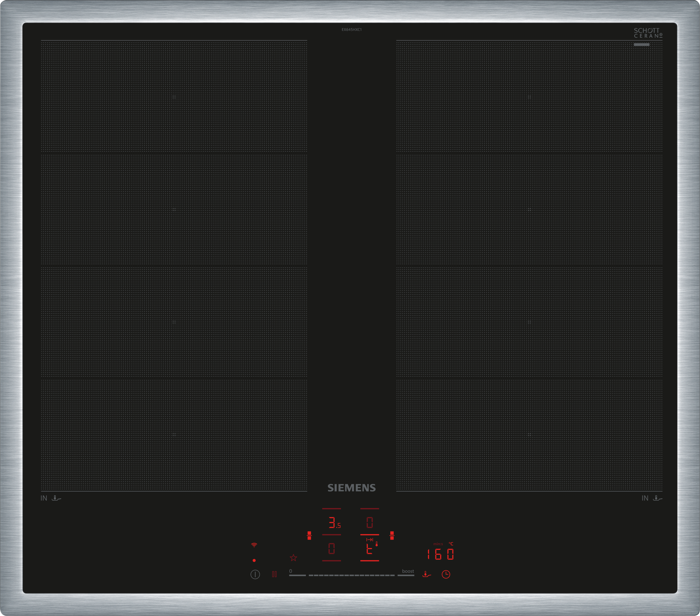
Task: Touch the Wi-Fi Home Connect icon
Action: 254,545
